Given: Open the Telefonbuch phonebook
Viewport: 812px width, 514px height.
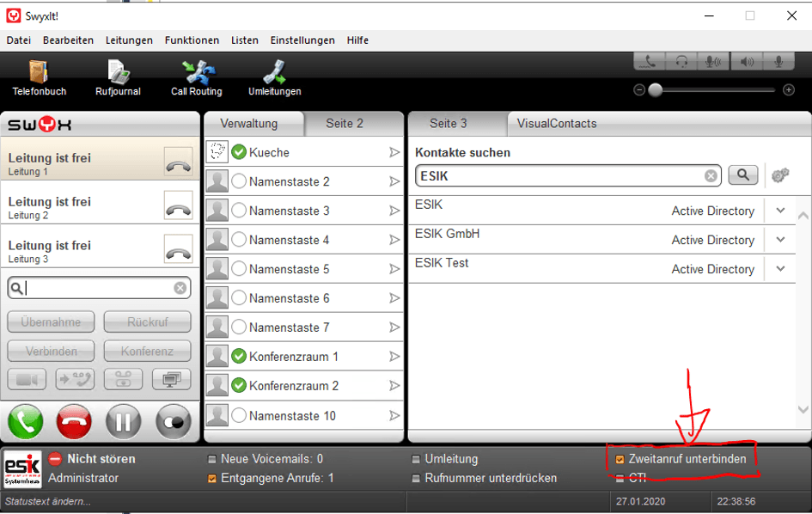Looking at the screenshot, I should (x=40, y=78).
